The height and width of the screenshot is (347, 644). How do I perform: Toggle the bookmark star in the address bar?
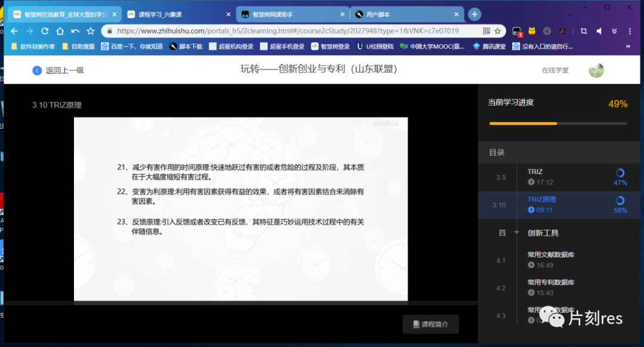(497, 31)
